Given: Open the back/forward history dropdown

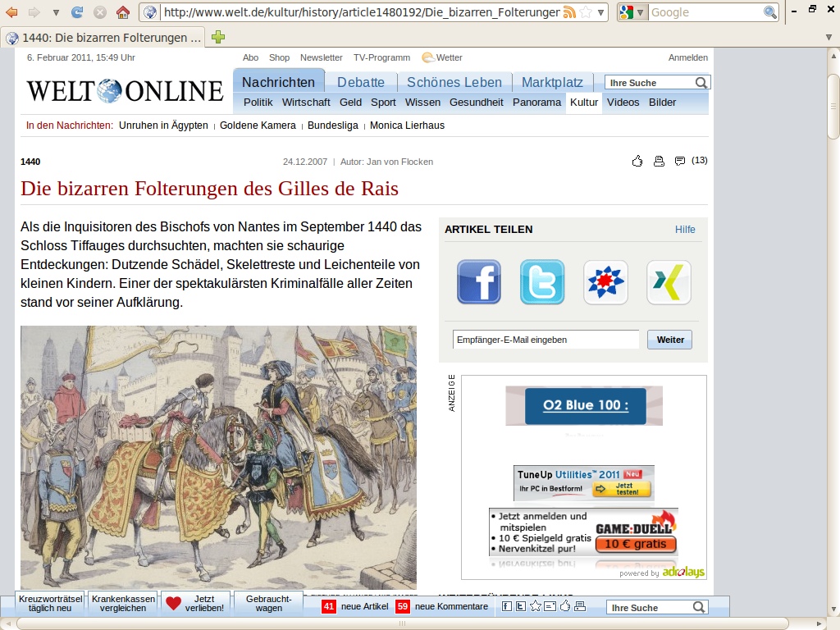Looking at the screenshot, I should click(55, 12).
